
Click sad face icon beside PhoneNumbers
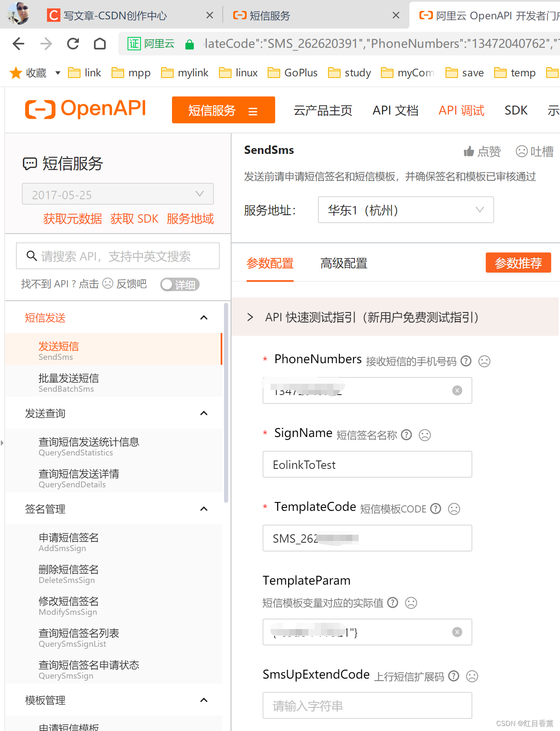[x=484, y=361]
